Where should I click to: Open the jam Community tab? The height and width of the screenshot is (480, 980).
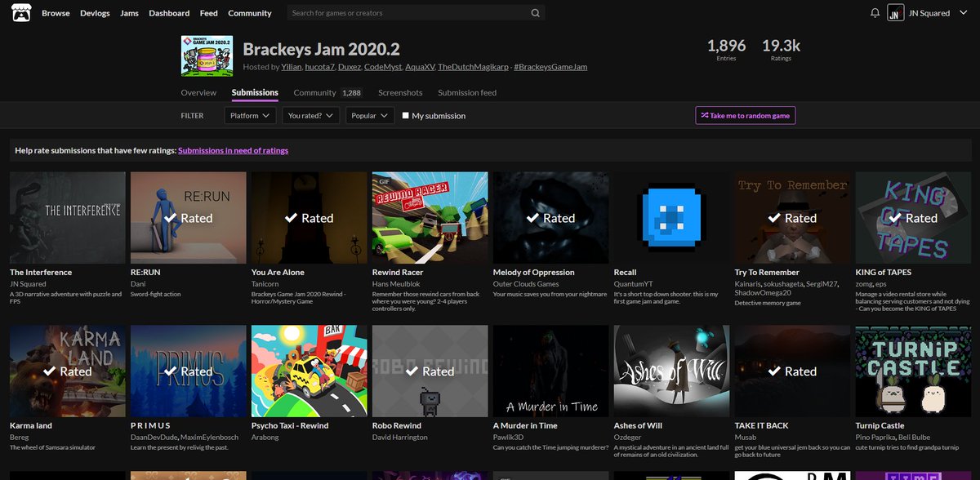327,92
